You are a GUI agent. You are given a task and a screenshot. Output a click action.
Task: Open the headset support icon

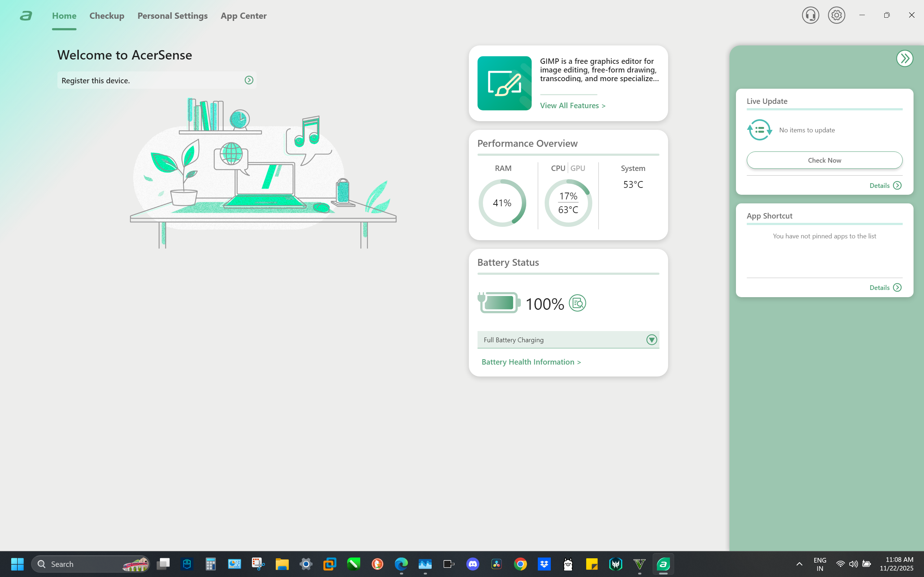click(x=810, y=15)
